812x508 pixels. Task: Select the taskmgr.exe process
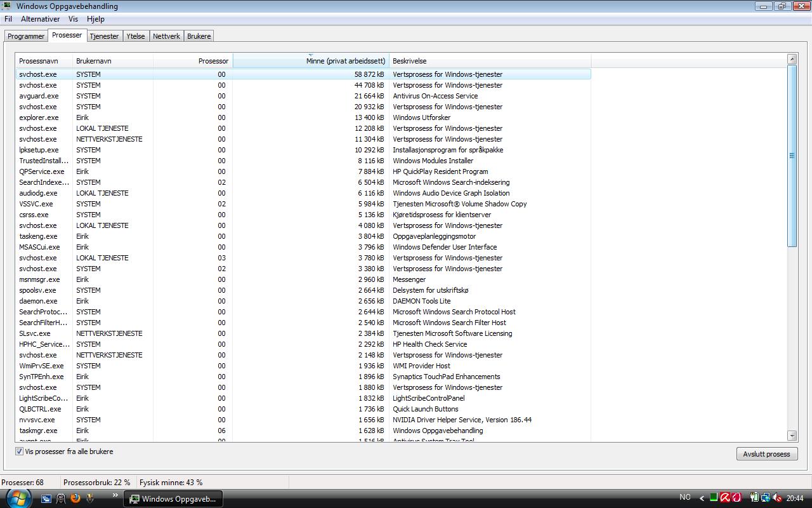click(x=303, y=431)
